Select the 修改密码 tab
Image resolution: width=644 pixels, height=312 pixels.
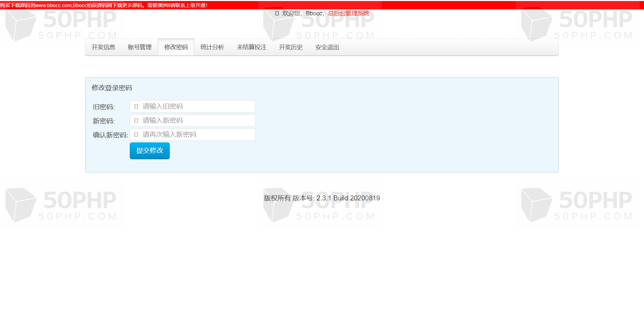(176, 47)
